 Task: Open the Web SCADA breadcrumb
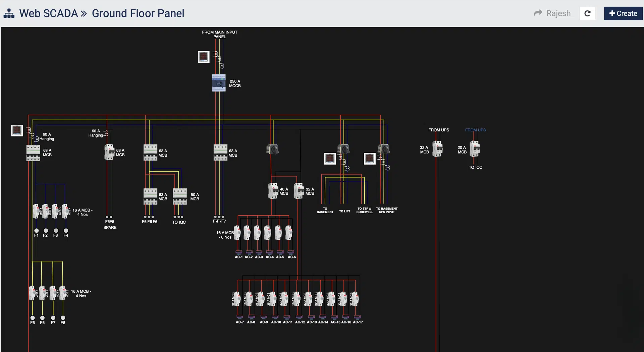click(x=49, y=13)
